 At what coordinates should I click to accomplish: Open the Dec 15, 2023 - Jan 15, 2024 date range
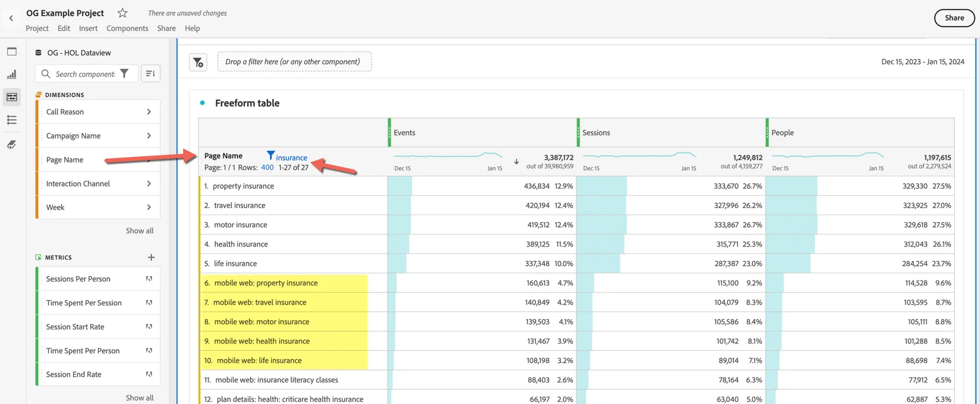[x=923, y=62]
